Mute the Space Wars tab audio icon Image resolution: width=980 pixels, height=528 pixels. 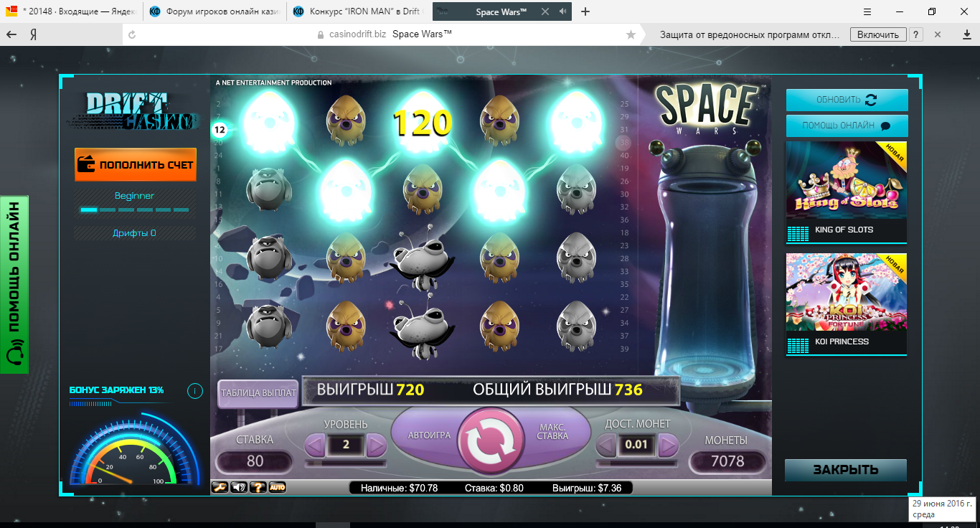[562, 11]
